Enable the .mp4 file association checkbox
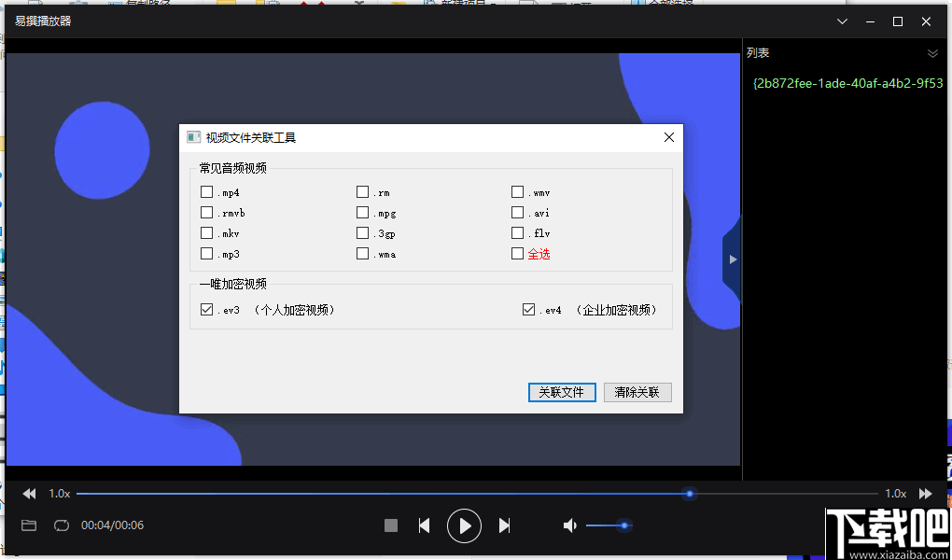The image size is (952, 560). 206,191
